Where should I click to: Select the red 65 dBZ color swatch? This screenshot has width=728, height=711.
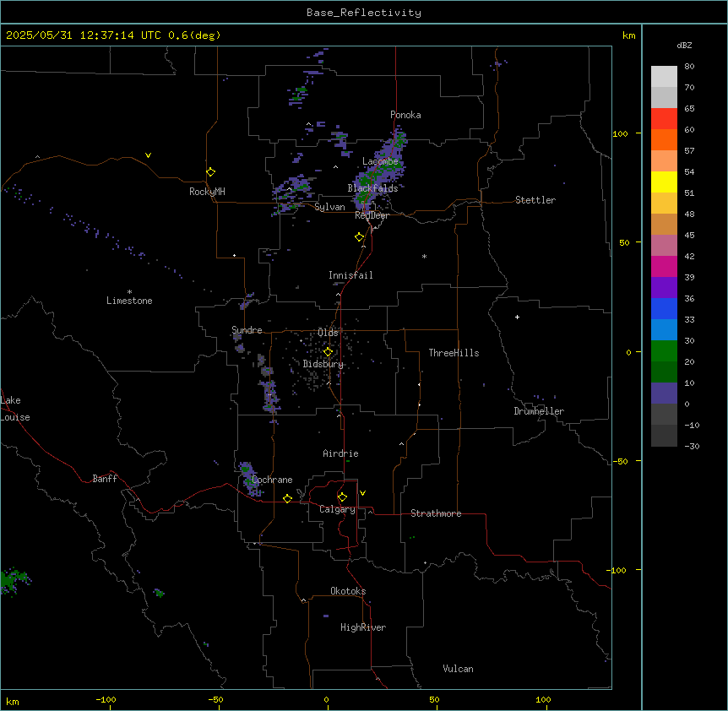point(664,119)
